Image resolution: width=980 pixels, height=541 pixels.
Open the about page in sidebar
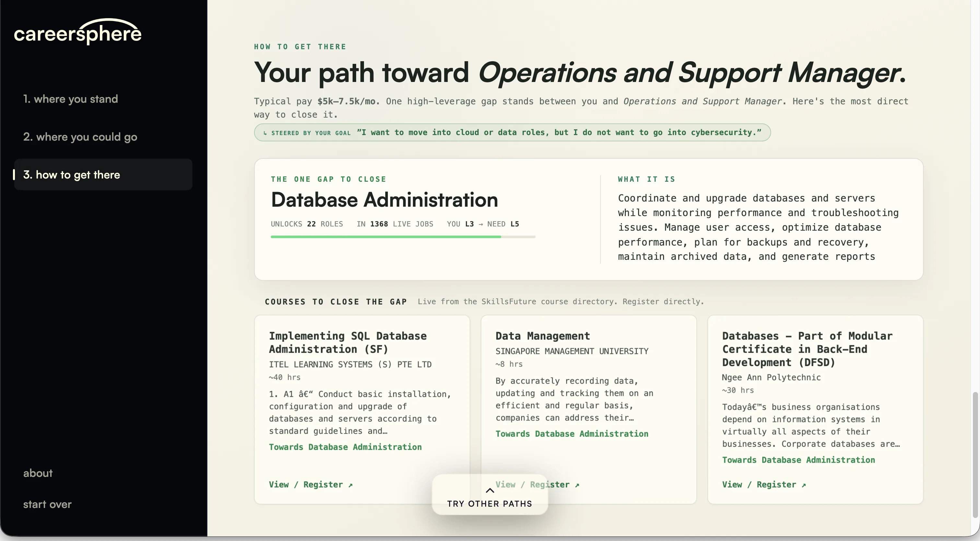click(x=38, y=473)
